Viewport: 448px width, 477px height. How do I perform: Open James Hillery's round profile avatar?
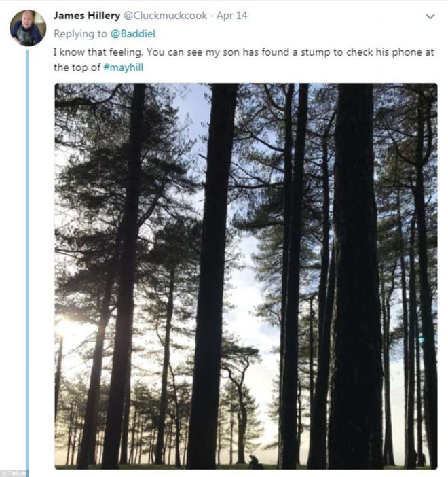pyautogui.click(x=28, y=28)
